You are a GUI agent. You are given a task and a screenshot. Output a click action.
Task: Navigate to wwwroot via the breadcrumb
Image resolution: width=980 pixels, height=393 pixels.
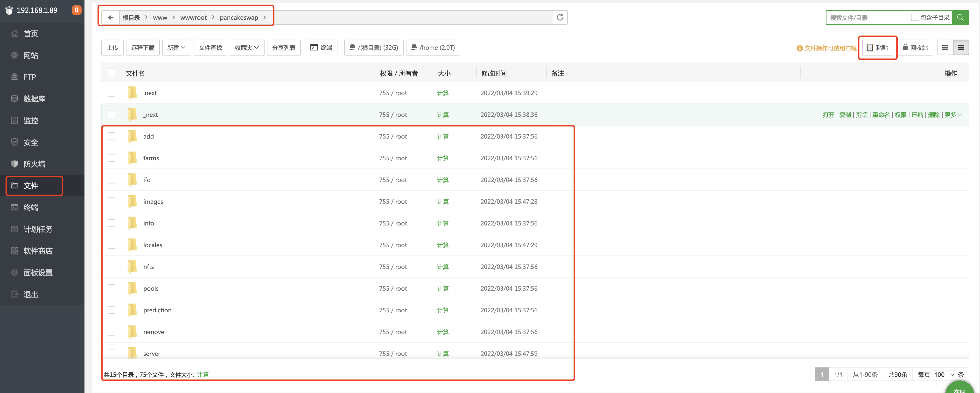coord(193,17)
